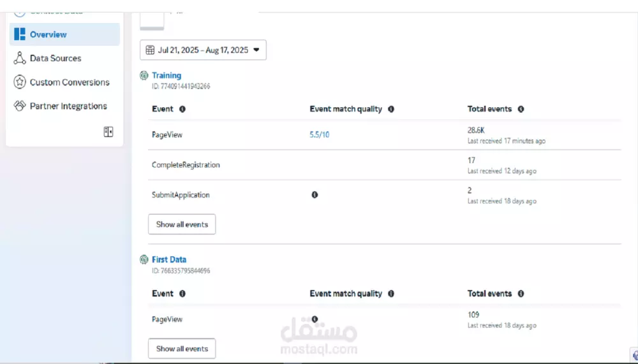This screenshot has height=364, width=638.
Task: Open Data Sources menu item
Action: 56,58
